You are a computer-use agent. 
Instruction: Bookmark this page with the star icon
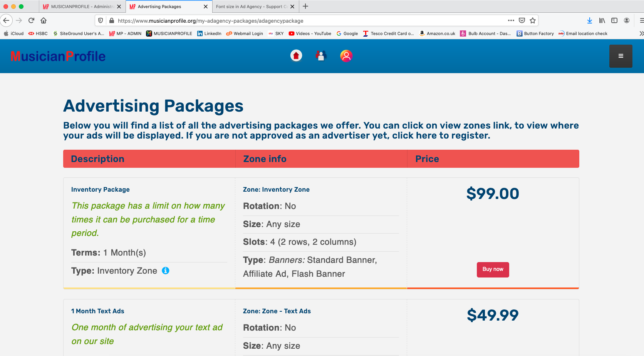coord(533,21)
